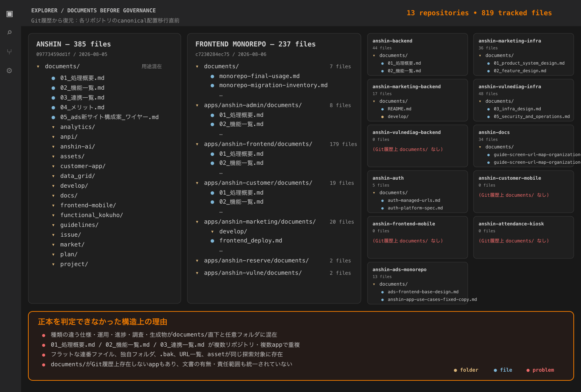Expand the data_grid/ folder
Image resolution: width=581 pixels, height=392 pixels.
click(x=53, y=176)
